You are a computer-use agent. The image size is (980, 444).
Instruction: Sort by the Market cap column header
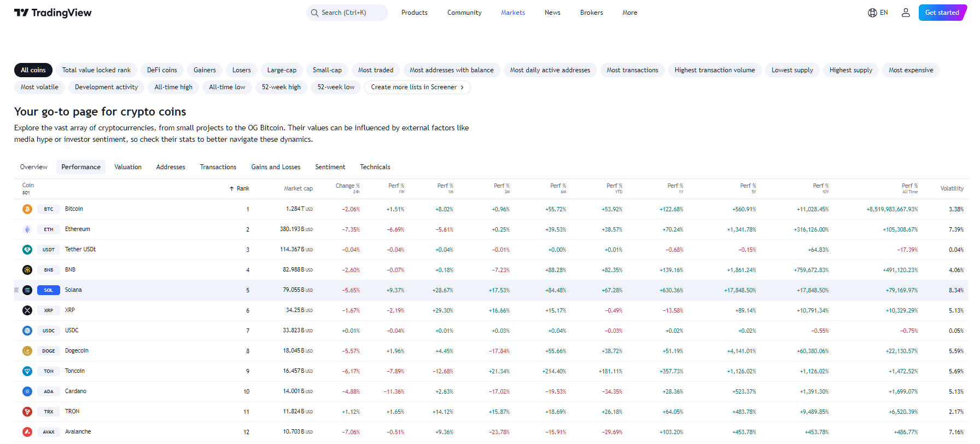tap(298, 189)
